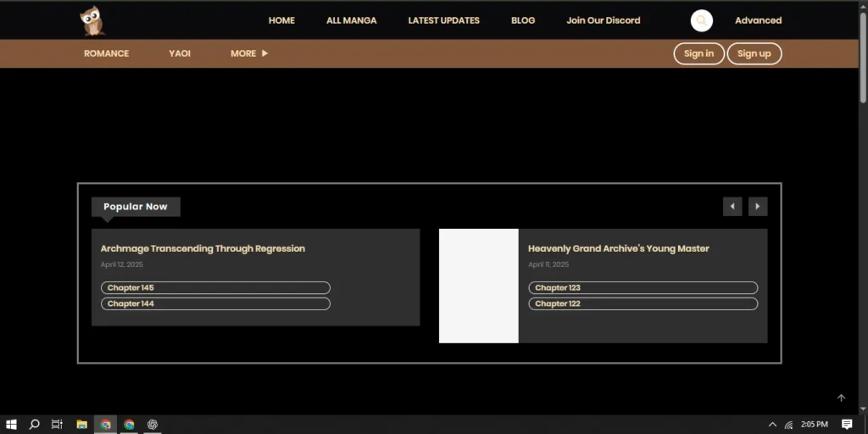This screenshot has width=868, height=434.
Task: Open Advanced search link
Action: click(758, 20)
